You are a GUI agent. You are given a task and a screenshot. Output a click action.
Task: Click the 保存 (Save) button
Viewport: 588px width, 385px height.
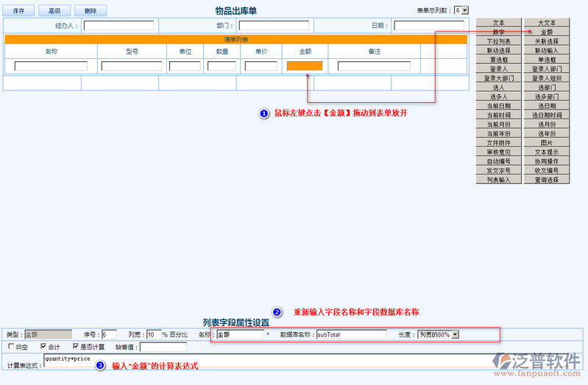[19, 11]
